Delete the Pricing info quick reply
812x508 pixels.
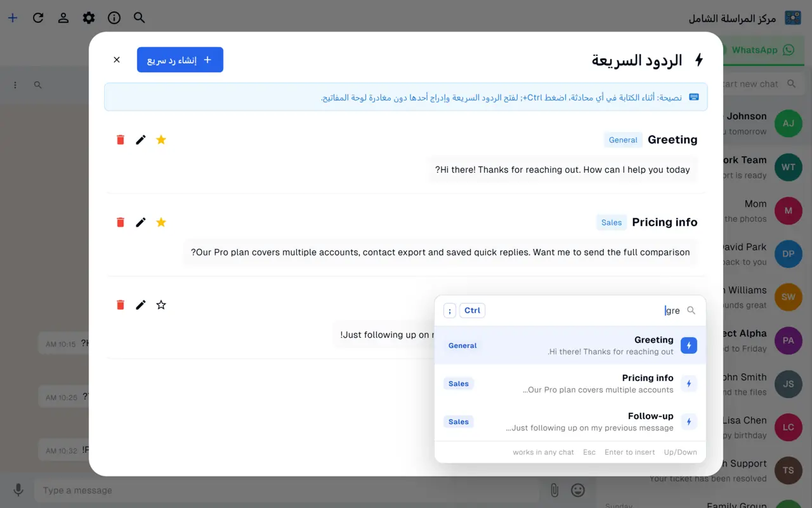point(121,222)
